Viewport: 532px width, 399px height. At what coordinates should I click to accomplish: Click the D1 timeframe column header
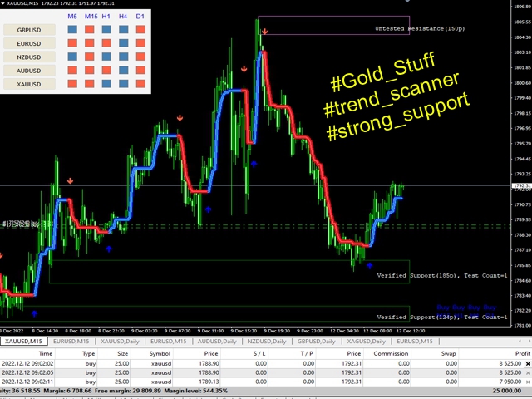[x=140, y=17]
